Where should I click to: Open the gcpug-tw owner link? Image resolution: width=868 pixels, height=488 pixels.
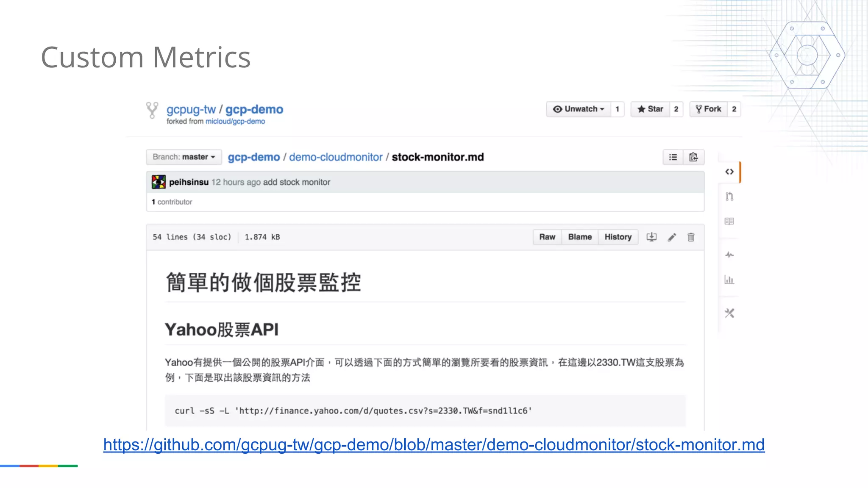click(x=191, y=109)
